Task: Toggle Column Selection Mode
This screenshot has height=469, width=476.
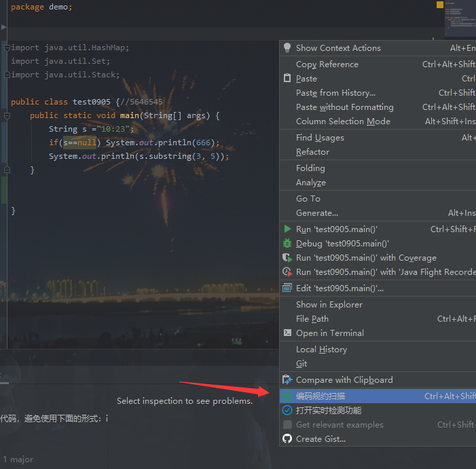Action: 378,121
